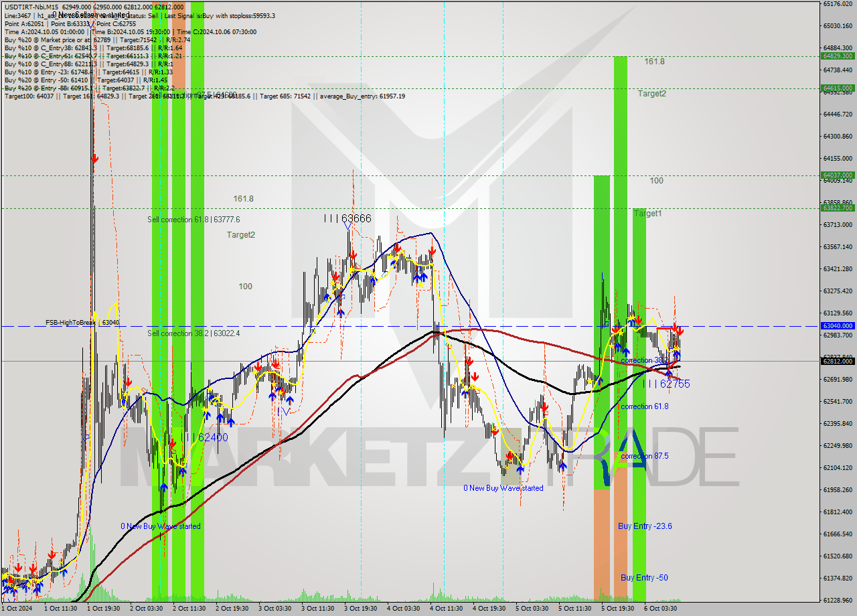Click the 'Buy %20 @ Entry -88' line
Image resolution: width=857 pixels, height=616 pixels.
89,88
